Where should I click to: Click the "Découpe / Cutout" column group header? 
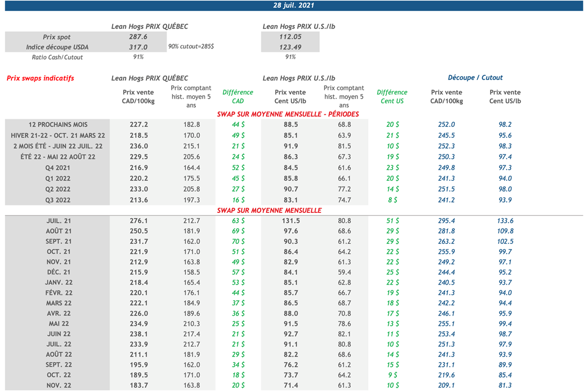[x=475, y=77]
